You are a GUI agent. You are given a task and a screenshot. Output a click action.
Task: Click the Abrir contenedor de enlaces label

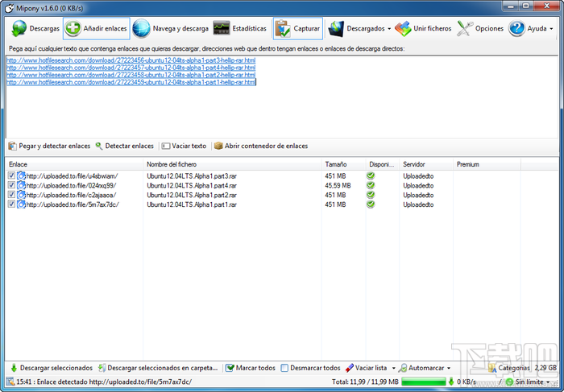(266, 146)
